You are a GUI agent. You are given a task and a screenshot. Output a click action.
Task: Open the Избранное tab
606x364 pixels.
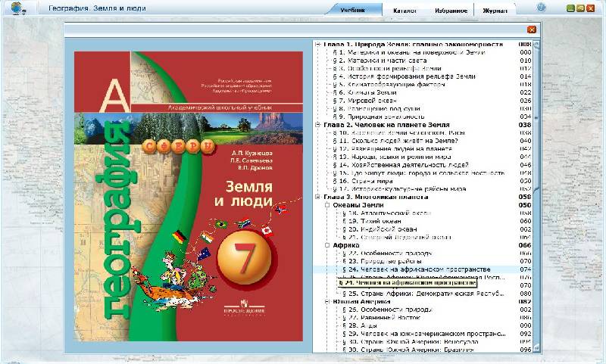coord(451,11)
